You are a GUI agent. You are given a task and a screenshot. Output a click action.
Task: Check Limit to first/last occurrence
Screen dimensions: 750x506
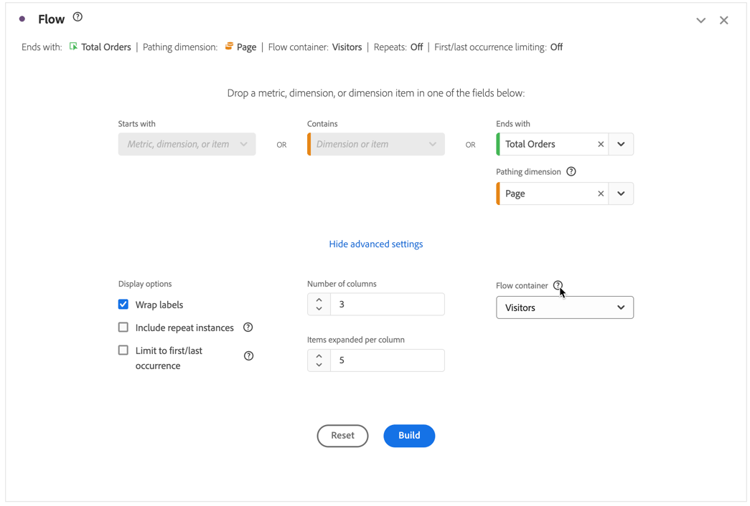[123, 351]
